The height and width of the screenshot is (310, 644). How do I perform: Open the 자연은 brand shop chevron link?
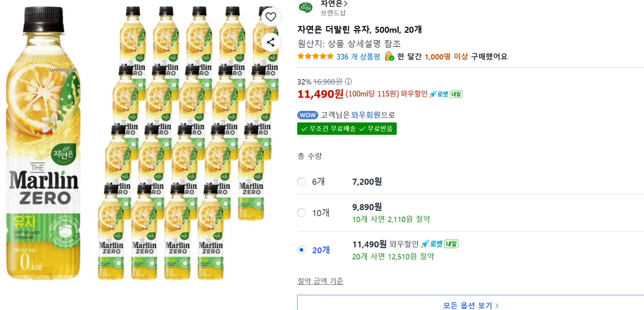pyautogui.click(x=335, y=4)
